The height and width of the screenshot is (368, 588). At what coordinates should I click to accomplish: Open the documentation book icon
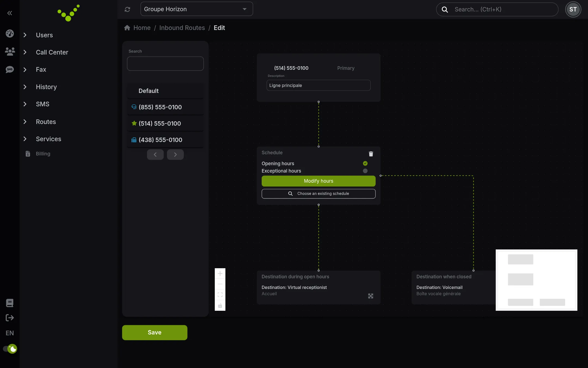[x=10, y=303]
